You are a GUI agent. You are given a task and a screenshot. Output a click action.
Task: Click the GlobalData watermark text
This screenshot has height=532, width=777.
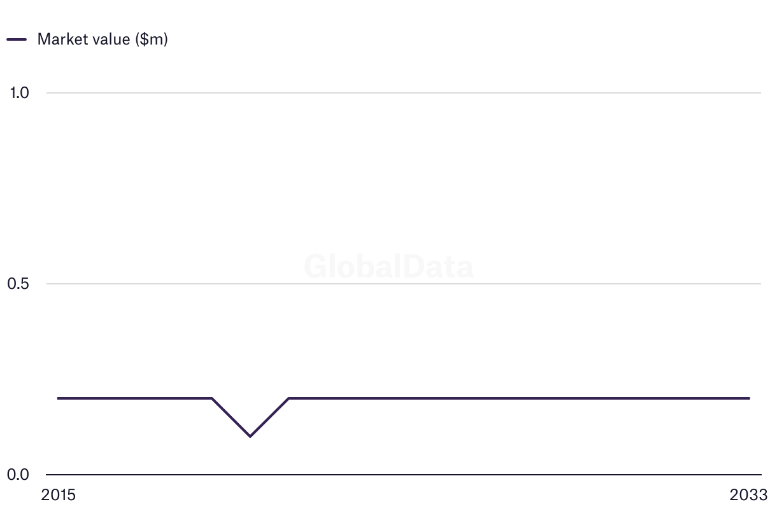(x=388, y=267)
